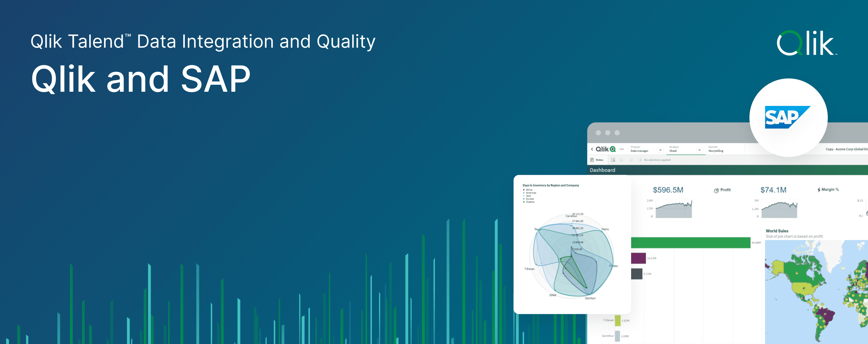The width and height of the screenshot is (868, 344).
Task: Open the three-dot more menu in dashboard toolbar
Action: pyautogui.click(x=622, y=149)
